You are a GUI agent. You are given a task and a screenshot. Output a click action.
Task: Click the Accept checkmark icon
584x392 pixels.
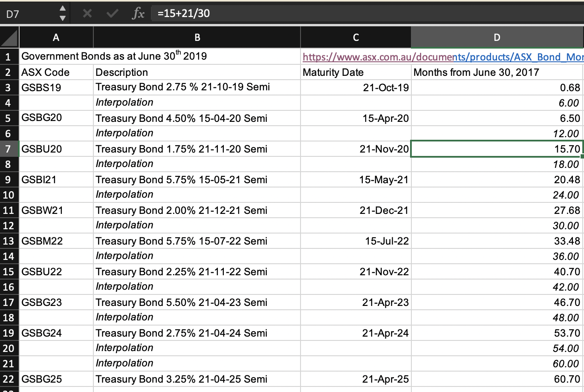112,13
